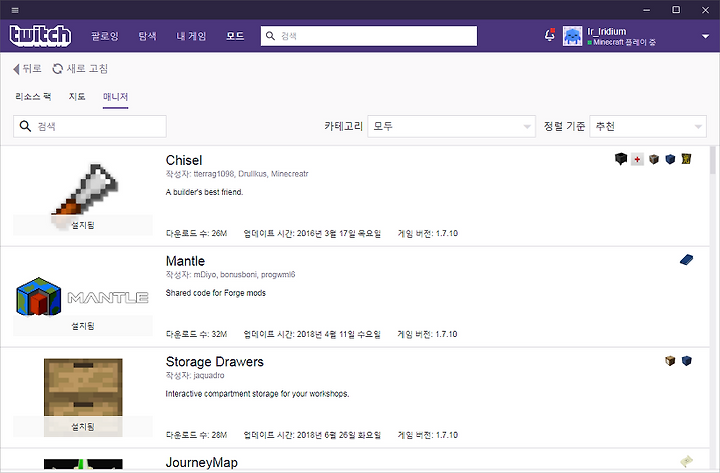Click 'Minecraft 플레이 중' status text
720x473 pixels.
click(x=624, y=42)
